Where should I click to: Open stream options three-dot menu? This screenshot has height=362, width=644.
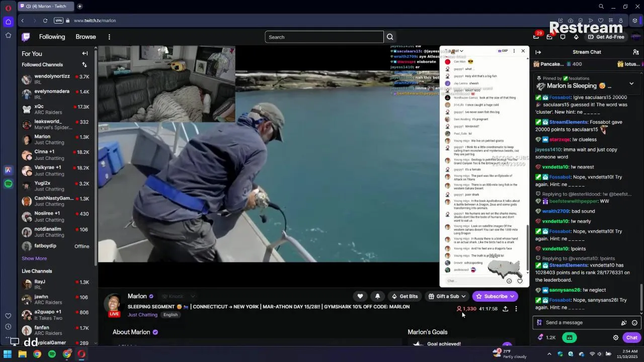516,309
